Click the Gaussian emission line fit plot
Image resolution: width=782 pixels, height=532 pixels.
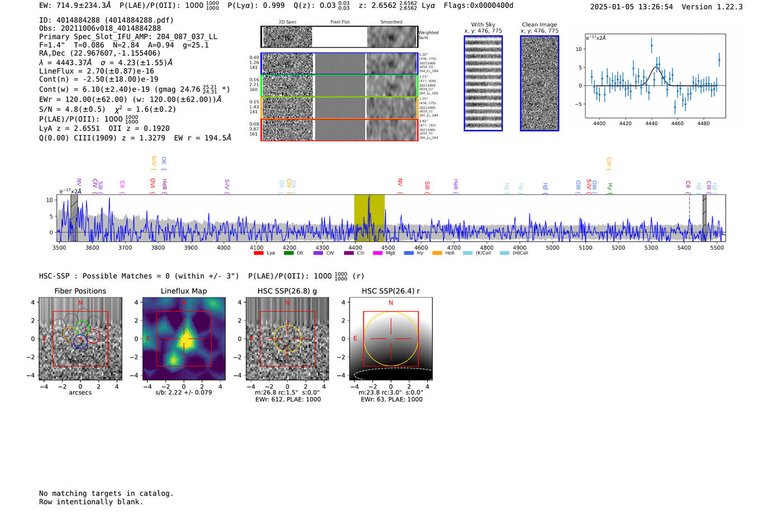point(655,76)
